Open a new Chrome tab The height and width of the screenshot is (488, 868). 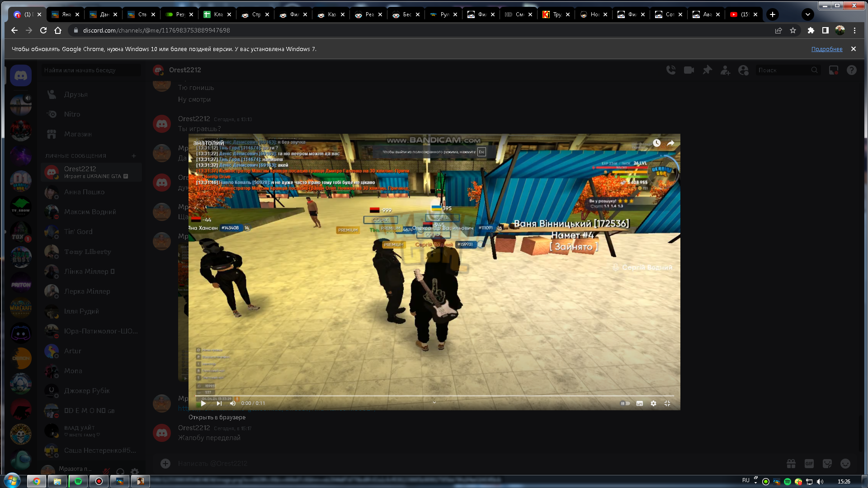tap(773, 14)
